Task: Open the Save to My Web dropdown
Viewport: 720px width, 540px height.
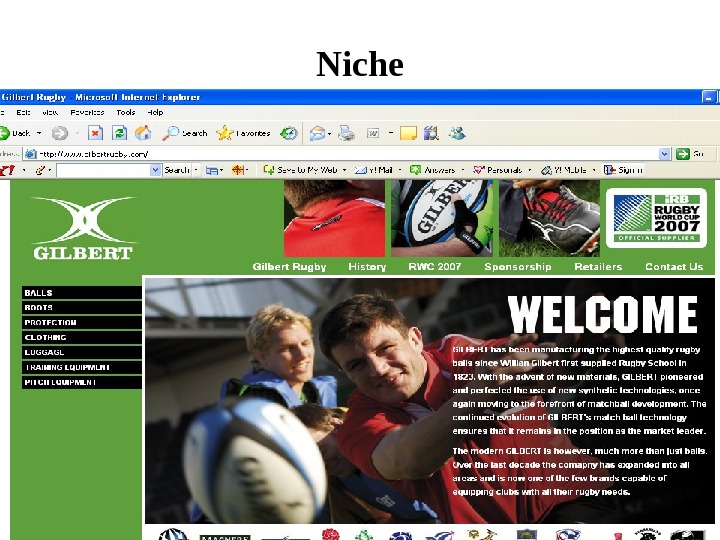Action: click(x=344, y=170)
